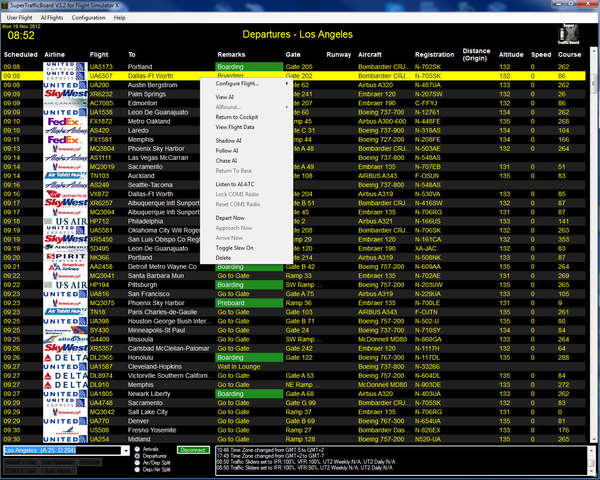Click Air Tahiti Nui logo in Auckland row
The height and width of the screenshot is (480, 600).
point(65,176)
